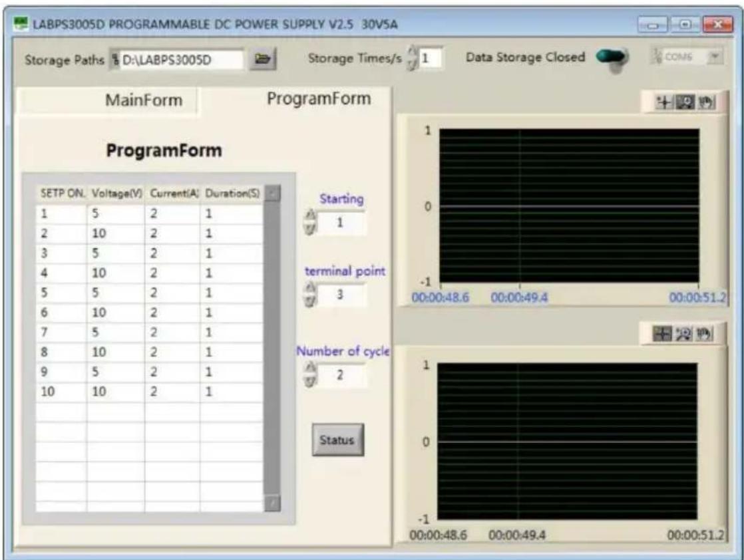Select the lower graph zoom tool
Viewport: 744px width, 560px height.
point(683,334)
